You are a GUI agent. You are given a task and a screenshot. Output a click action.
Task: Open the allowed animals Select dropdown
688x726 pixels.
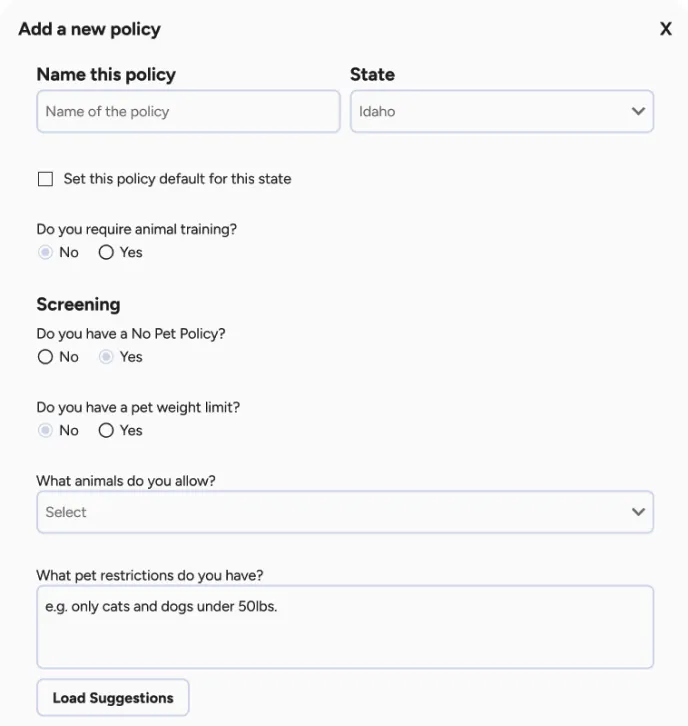[330, 512]
